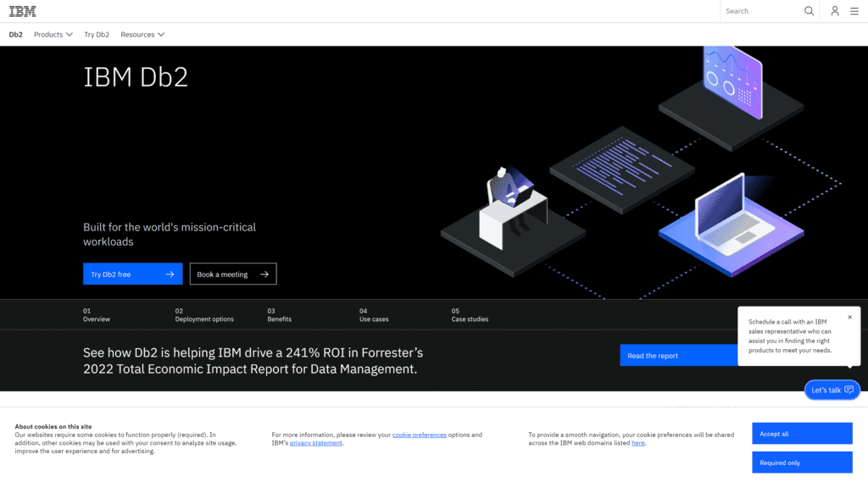Open the hamburger menu icon

pos(854,11)
